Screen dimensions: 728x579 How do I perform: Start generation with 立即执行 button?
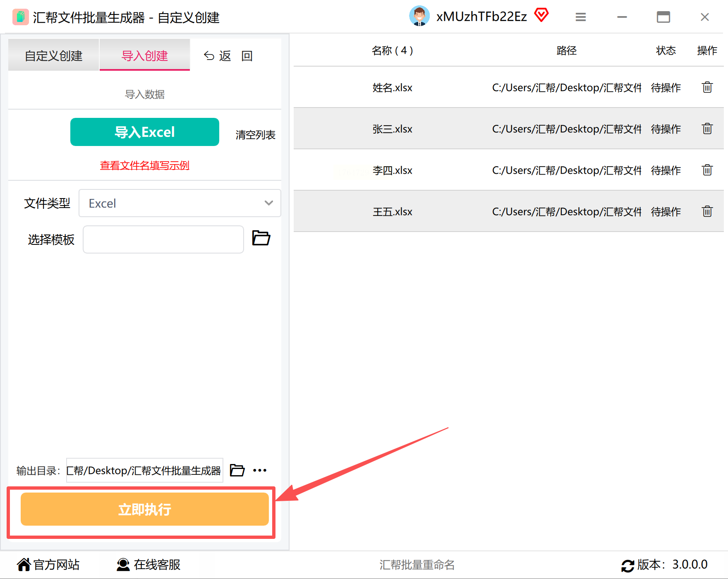click(145, 509)
